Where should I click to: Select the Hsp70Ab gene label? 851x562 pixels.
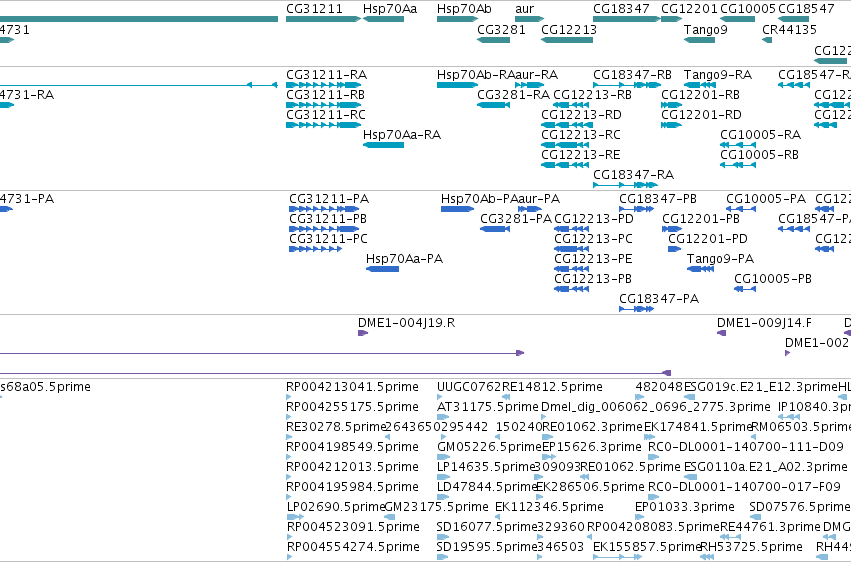click(464, 9)
